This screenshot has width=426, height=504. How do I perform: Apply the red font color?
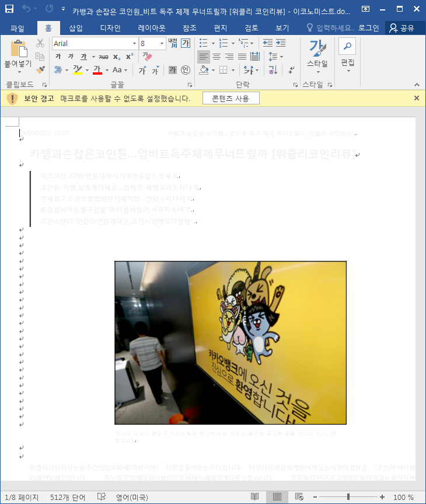click(97, 70)
